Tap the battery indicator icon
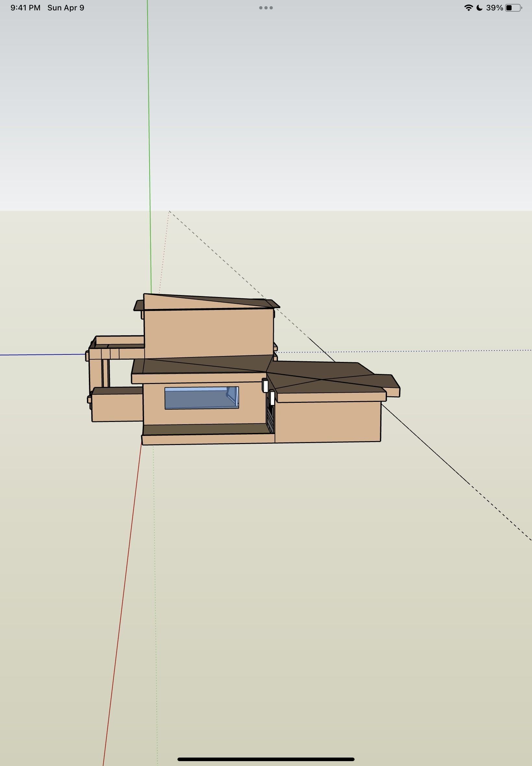The height and width of the screenshot is (766, 532). coord(513,8)
